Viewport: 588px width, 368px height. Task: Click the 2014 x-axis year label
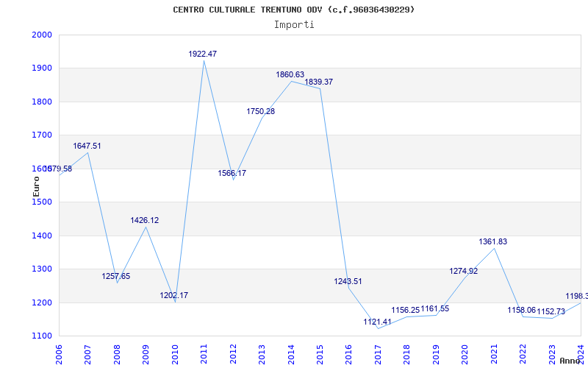click(x=291, y=355)
